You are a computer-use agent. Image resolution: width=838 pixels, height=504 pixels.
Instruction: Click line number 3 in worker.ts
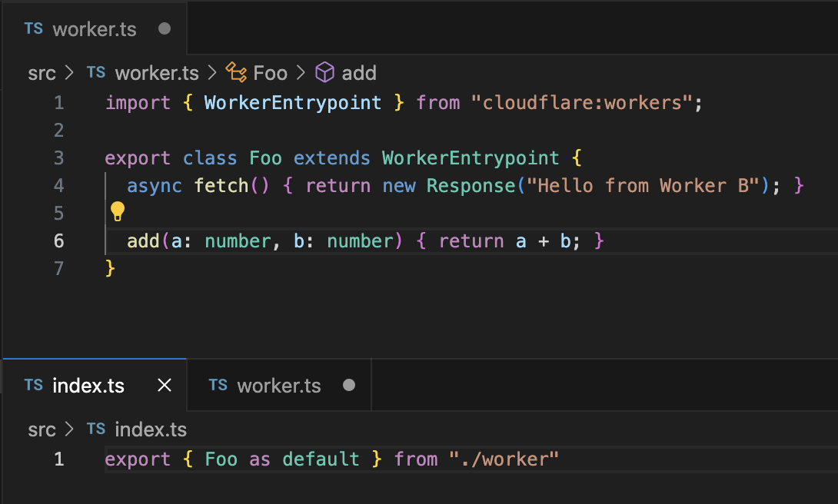tap(58, 158)
